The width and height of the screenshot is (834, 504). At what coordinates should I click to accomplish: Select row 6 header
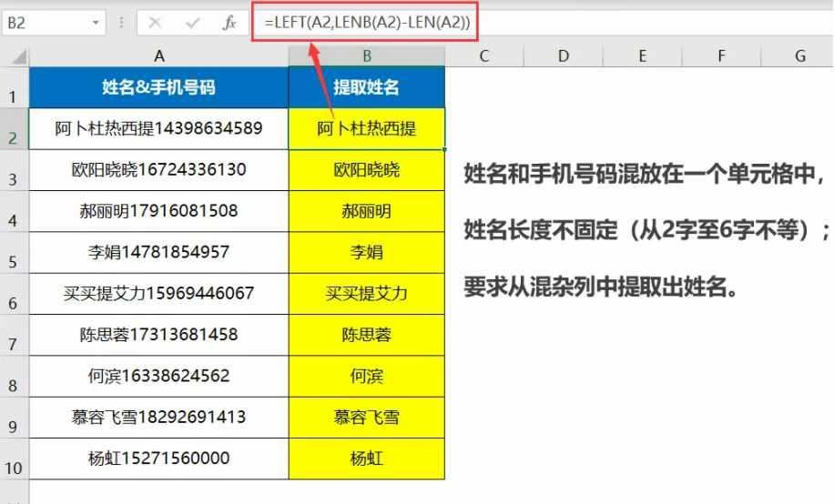15,294
